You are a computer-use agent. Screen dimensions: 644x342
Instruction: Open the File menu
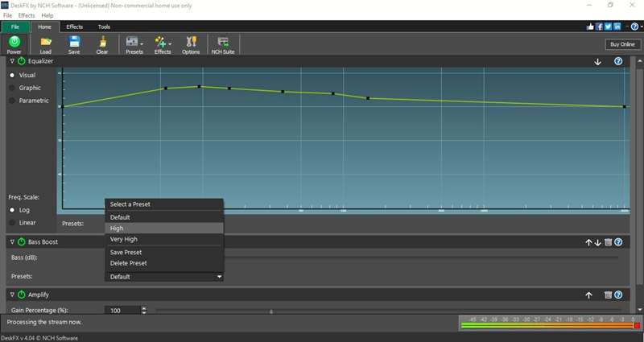7,15
